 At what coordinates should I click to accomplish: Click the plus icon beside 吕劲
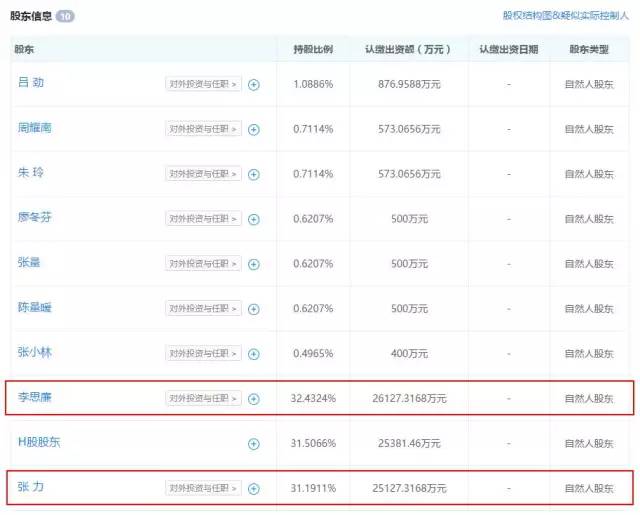click(253, 85)
